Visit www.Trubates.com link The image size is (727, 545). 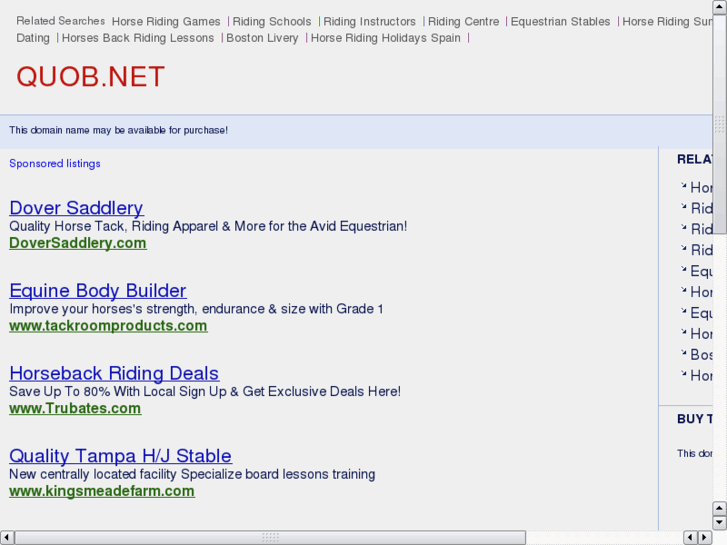pyautogui.click(x=75, y=408)
